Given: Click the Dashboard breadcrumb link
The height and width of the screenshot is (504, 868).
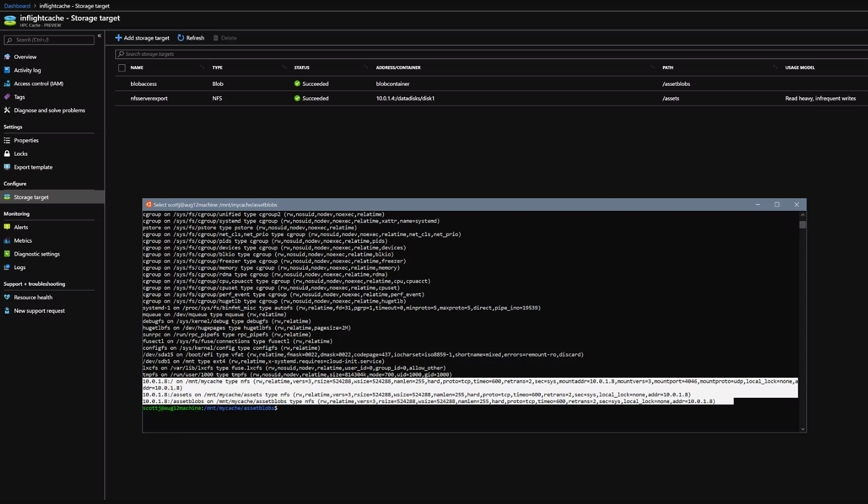Looking at the screenshot, I should [17, 6].
